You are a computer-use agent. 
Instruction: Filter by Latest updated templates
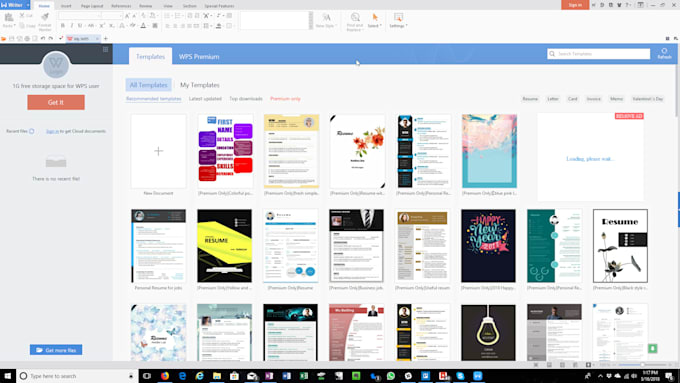[205, 99]
